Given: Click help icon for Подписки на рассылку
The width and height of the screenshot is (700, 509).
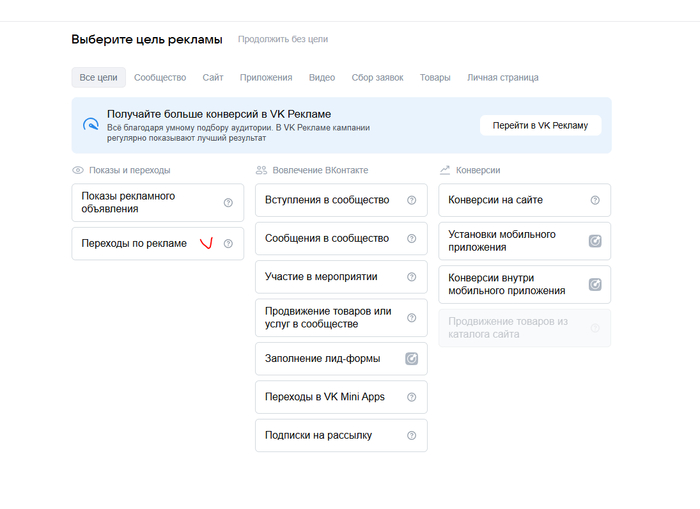Looking at the screenshot, I should click(411, 435).
